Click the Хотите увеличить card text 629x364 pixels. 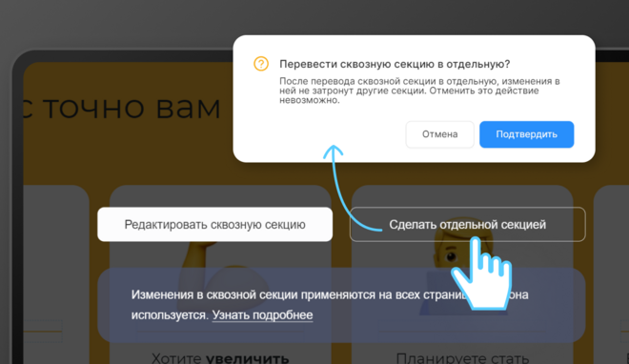(220, 357)
